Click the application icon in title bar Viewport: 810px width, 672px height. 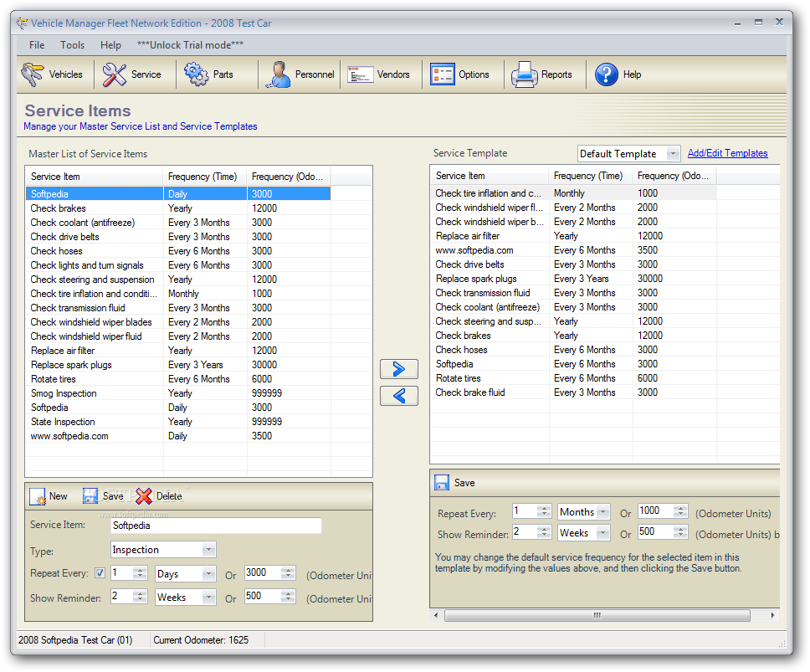coord(22,23)
